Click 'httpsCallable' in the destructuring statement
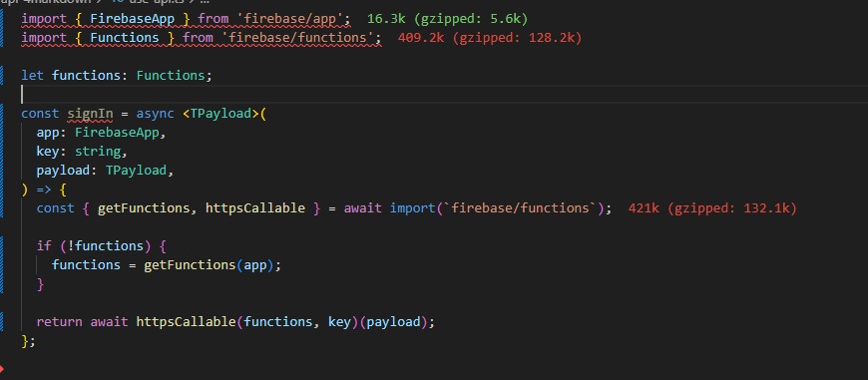 (255, 208)
